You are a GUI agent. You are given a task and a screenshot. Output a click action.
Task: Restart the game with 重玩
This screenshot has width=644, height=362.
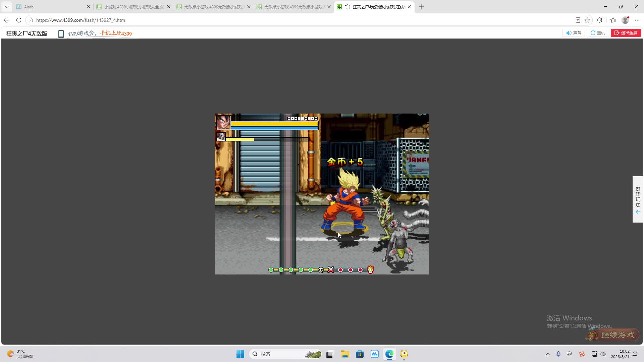click(x=598, y=33)
